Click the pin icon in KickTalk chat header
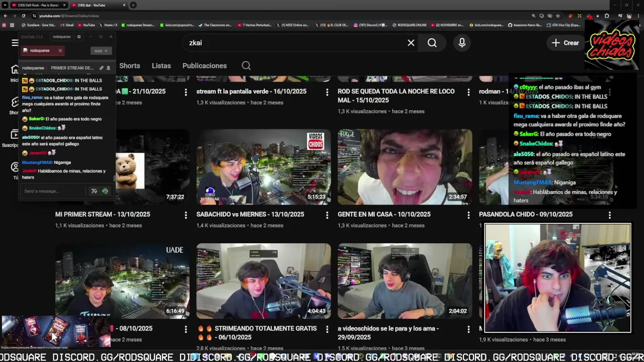 coord(101,68)
